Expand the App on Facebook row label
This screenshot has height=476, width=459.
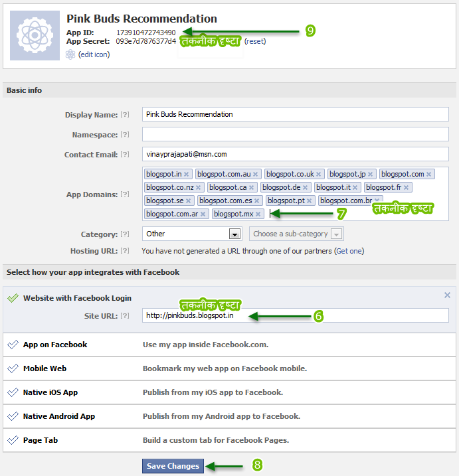pyautogui.click(x=55, y=345)
